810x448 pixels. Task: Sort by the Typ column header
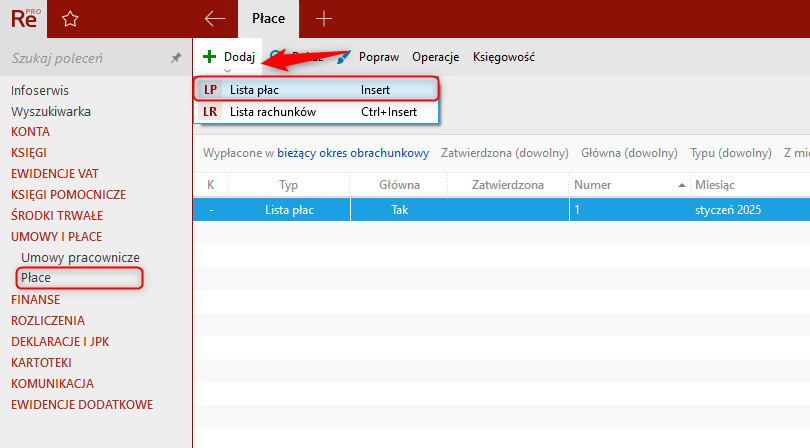click(x=289, y=185)
